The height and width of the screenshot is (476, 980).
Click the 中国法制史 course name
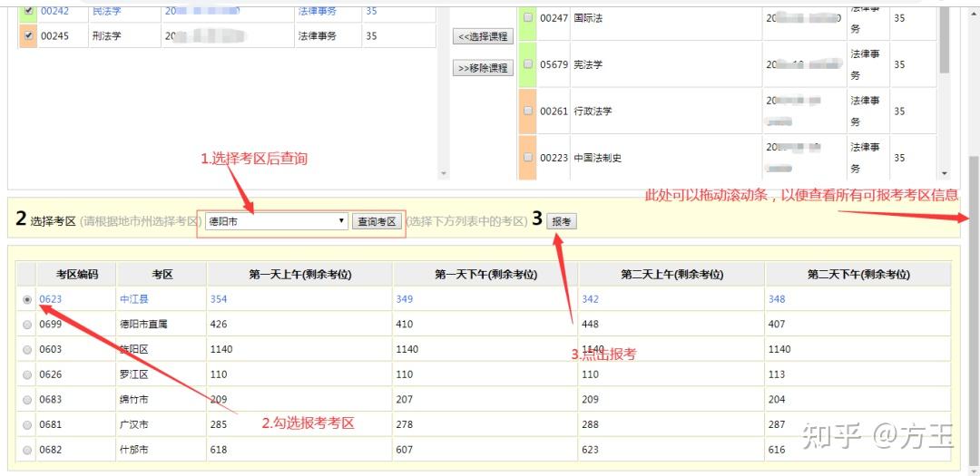(x=597, y=158)
